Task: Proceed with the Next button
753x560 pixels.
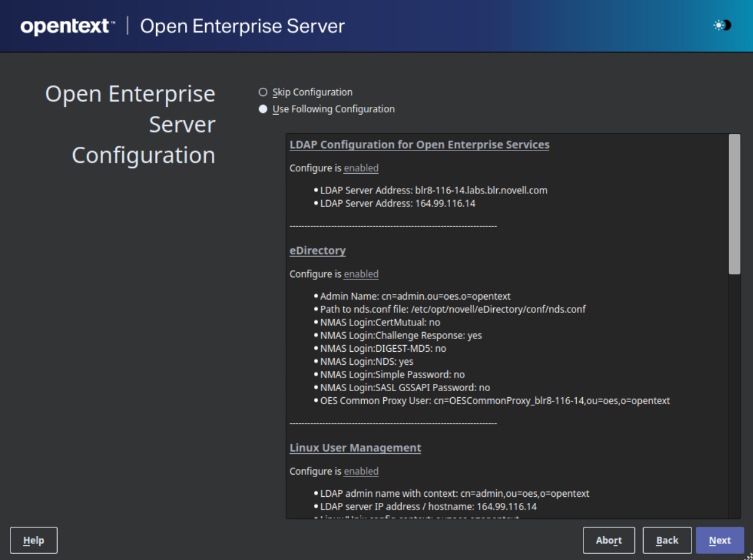Action: pos(719,540)
